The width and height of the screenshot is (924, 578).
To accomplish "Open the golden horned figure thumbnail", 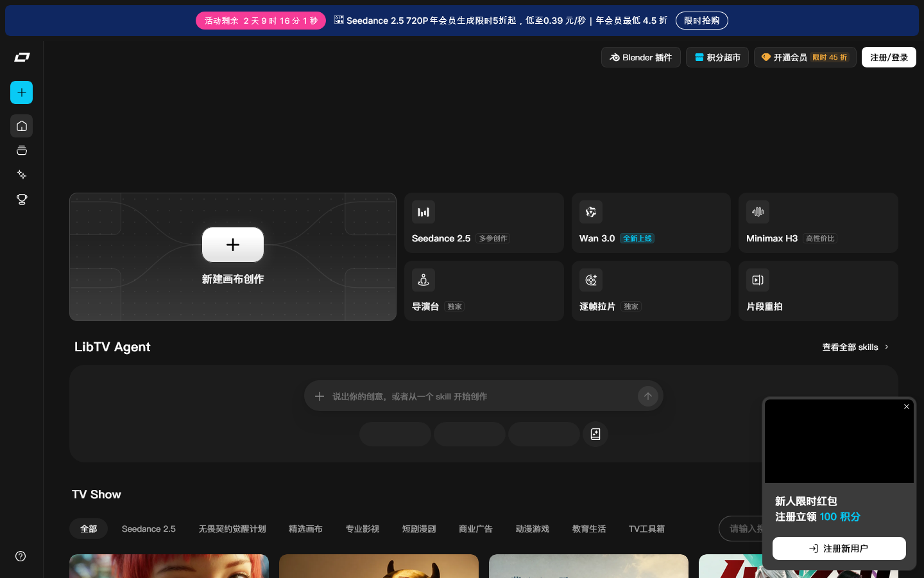I will click(x=379, y=566).
